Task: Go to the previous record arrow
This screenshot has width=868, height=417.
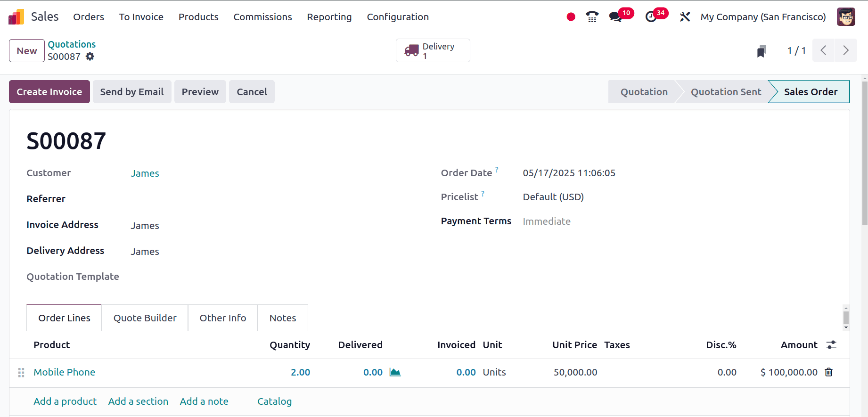Action: [823, 50]
